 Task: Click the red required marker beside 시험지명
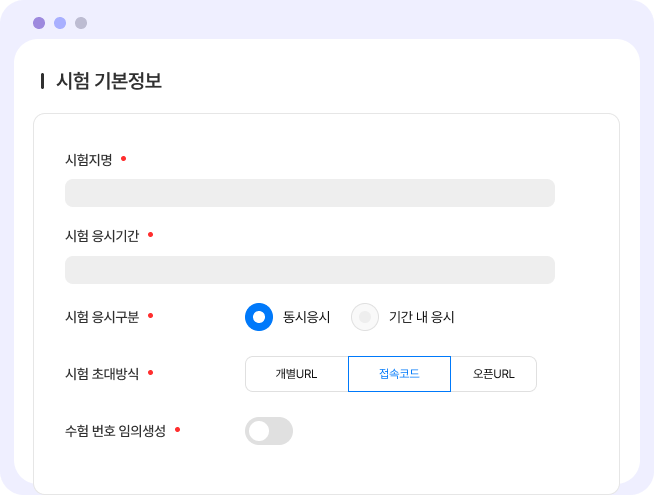[123, 158]
